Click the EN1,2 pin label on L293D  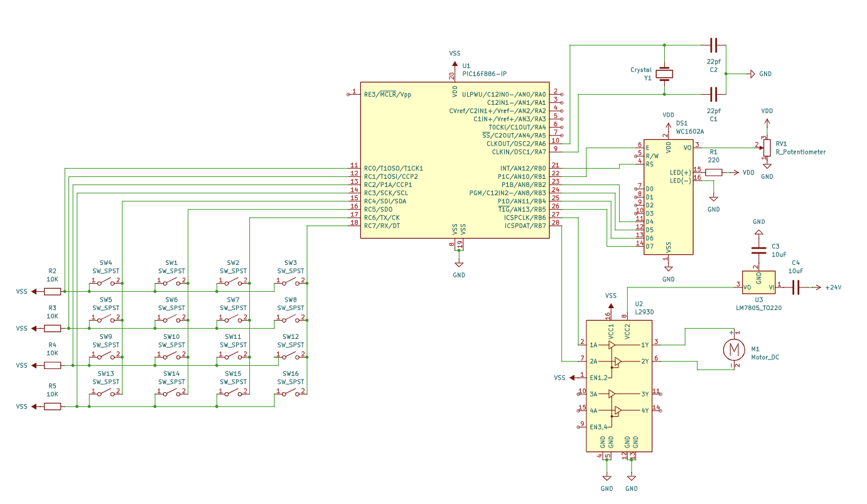[x=599, y=377]
